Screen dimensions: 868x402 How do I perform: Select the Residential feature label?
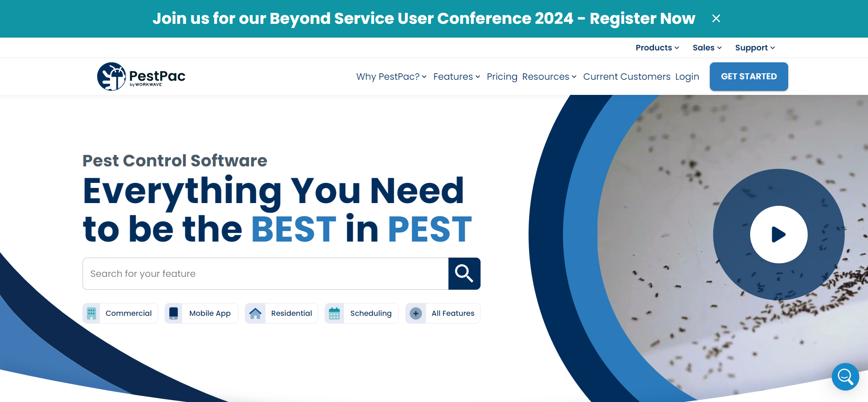(292, 314)
